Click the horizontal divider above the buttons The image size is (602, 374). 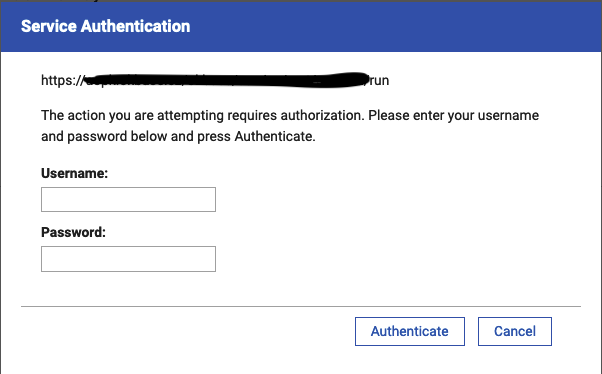tap(301, 306)
